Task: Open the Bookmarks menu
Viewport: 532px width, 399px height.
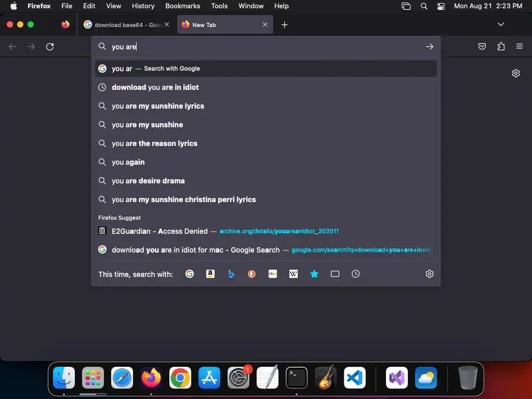Action: click(x=182, y=6)
